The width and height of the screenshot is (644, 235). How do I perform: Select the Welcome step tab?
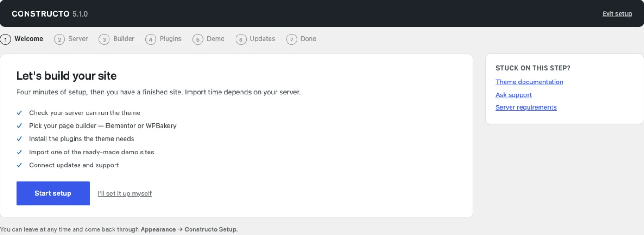click(22, 39)
